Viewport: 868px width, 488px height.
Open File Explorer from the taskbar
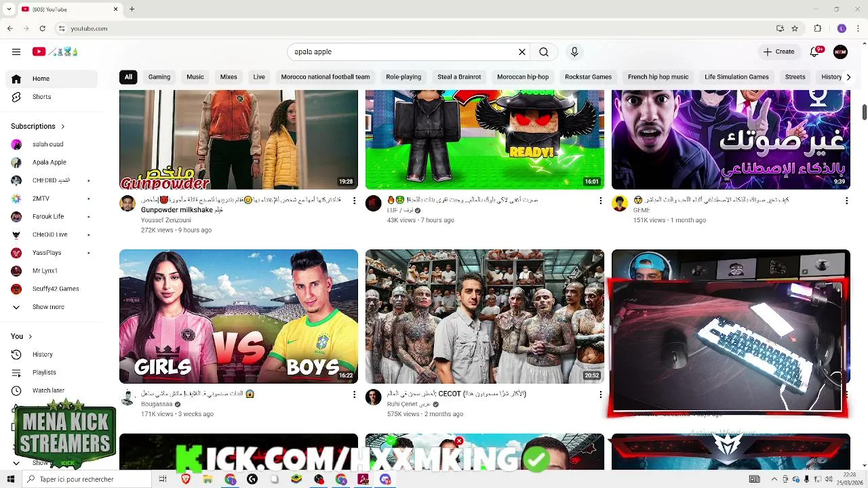pyautogui.click(x=208, y=479)
